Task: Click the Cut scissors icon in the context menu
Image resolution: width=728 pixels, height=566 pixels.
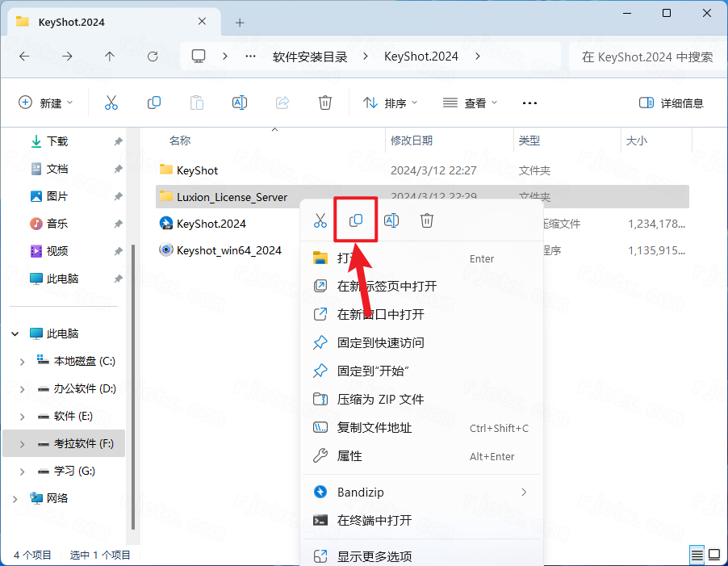Action: tap(320, 220)
